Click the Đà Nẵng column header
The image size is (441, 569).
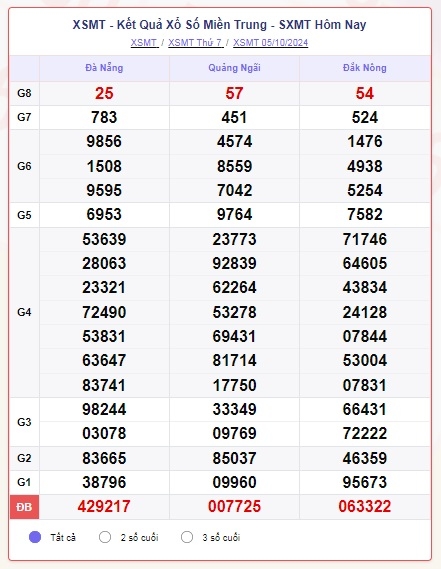[104, 68]
